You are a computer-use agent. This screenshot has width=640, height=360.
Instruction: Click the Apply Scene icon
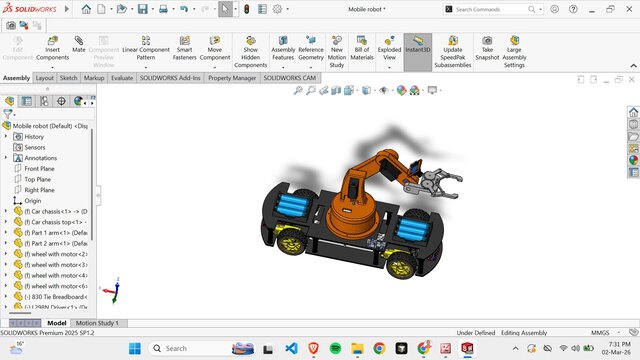[x=414, y=90]
